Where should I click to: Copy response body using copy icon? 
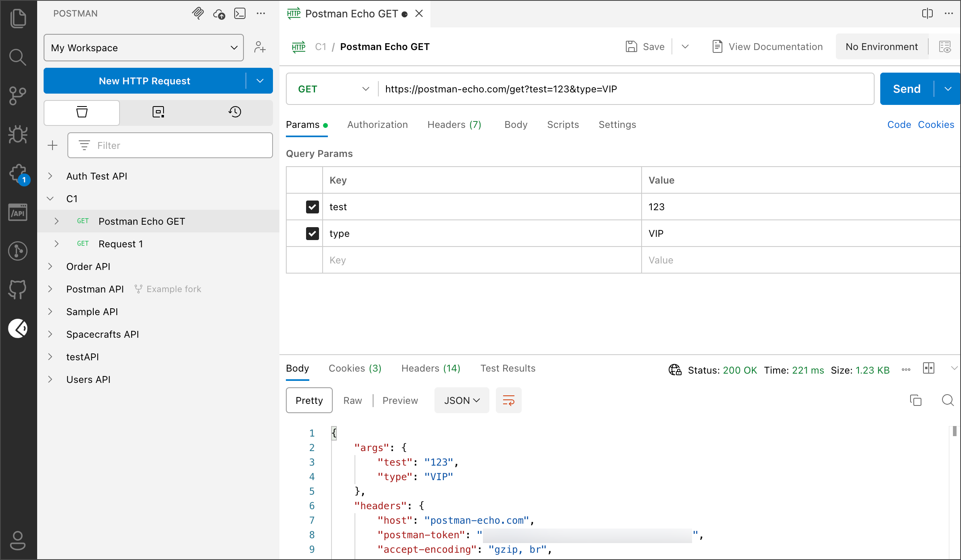(915, 400)
